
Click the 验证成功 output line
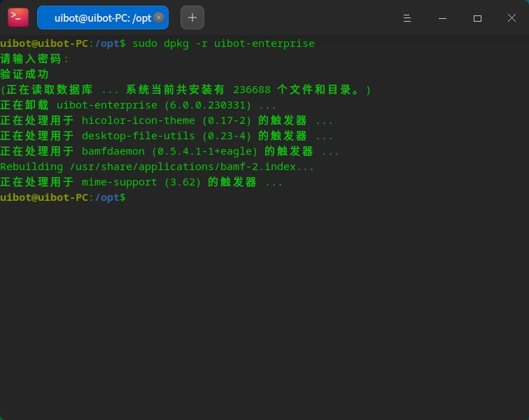[x=25, y=74]
